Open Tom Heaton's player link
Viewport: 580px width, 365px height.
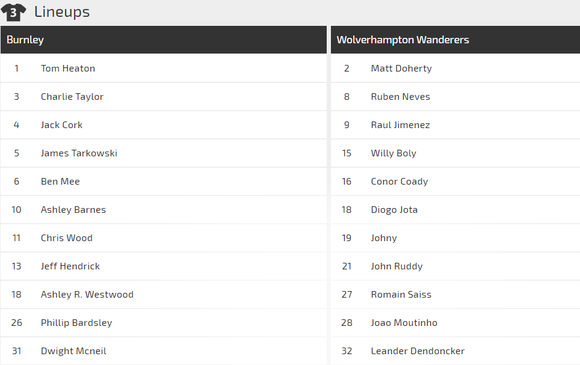click(68, 68)
